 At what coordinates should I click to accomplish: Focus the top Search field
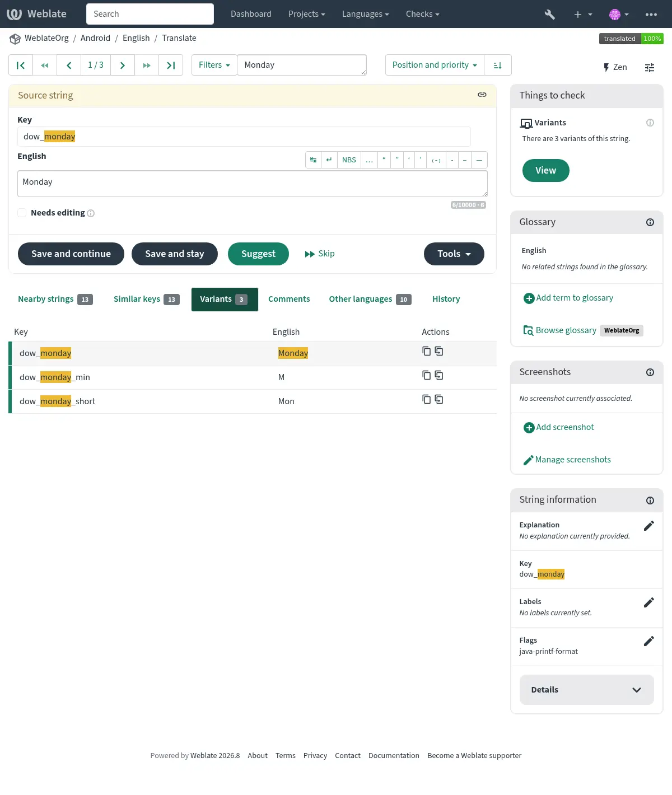(150, 14)
